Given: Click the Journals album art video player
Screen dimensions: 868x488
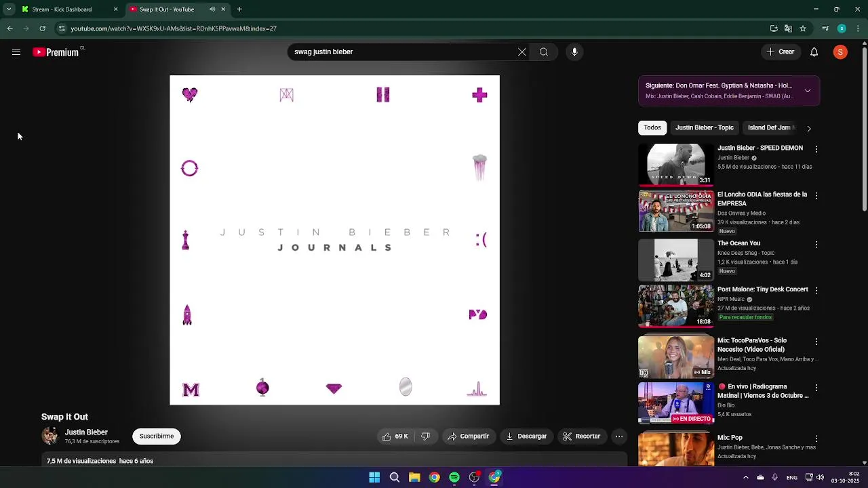Looking at the screenshot, I should pyautogui.click(x=334, y=240).
